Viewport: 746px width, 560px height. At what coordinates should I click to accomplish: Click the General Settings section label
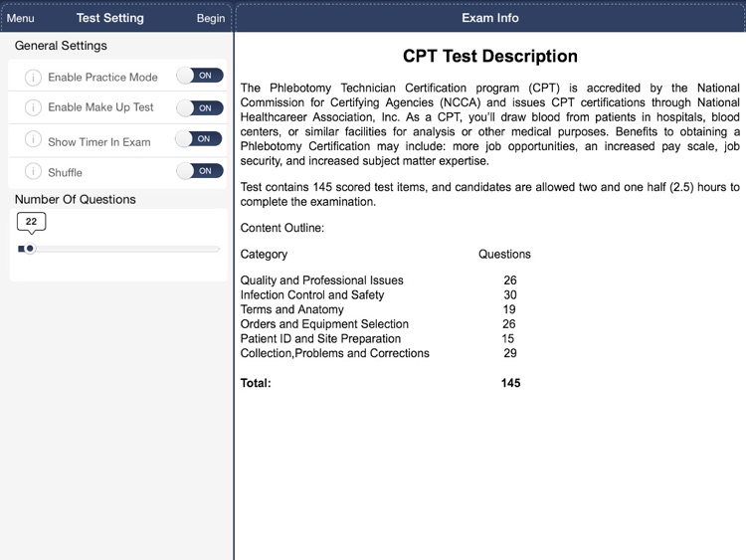point(61,46)
